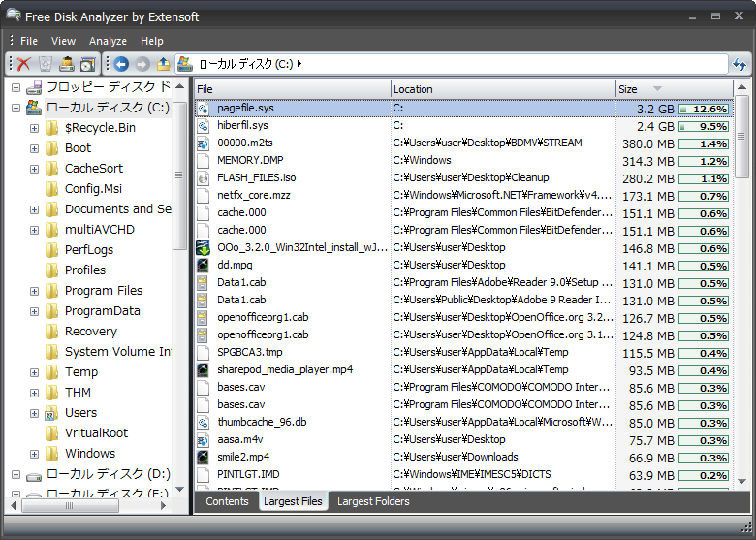Click the grey forward arrow button
Viewport: 756px width, 540px height.
[x=142, y=64]
